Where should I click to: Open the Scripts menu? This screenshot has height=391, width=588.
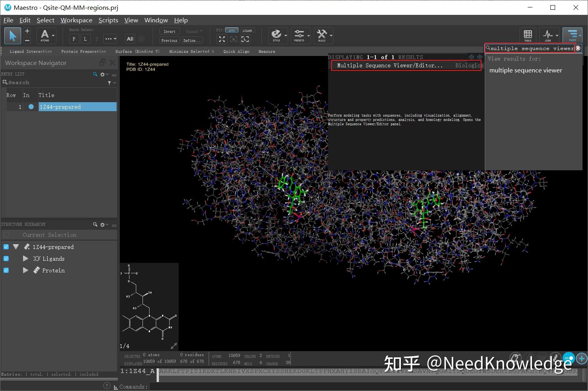point(108,20)
